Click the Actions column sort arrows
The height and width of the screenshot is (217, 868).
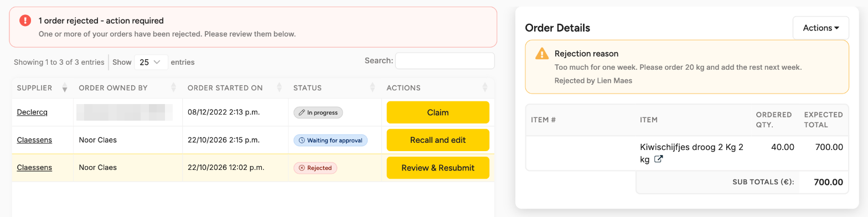(x=485, y=88)
